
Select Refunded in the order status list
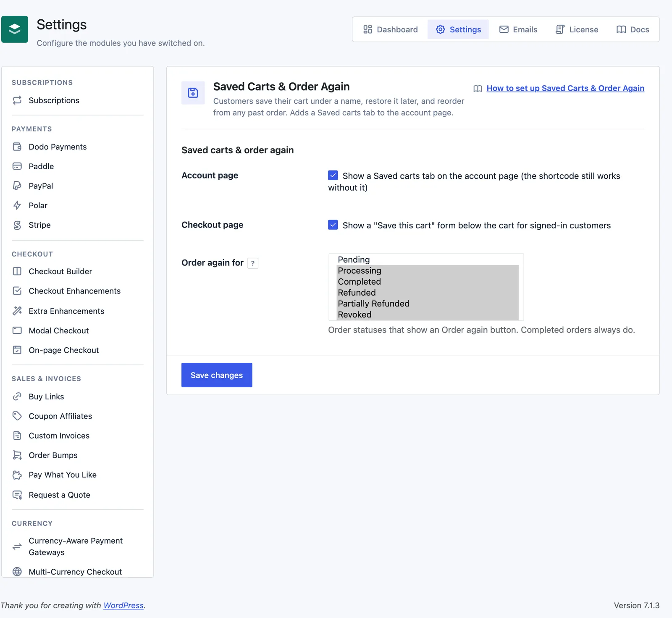click(428, 293)
